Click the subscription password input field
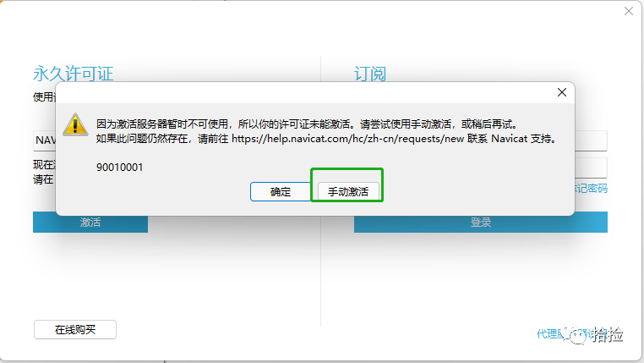This screenshot has width=644, height=363. click(591, 168)
